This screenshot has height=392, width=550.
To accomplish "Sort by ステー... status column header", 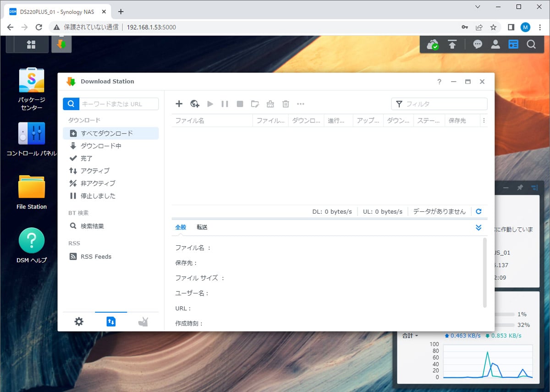I will point(429,121).
